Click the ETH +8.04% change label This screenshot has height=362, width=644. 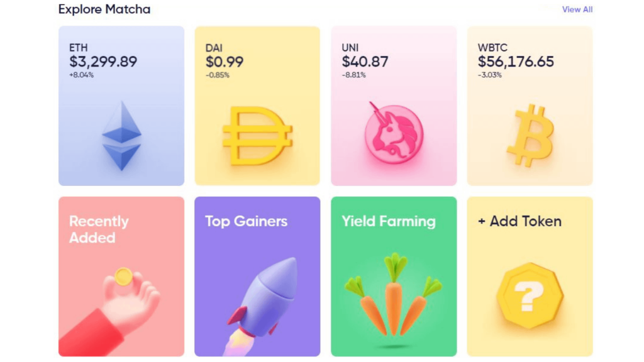tap(81, 75)
